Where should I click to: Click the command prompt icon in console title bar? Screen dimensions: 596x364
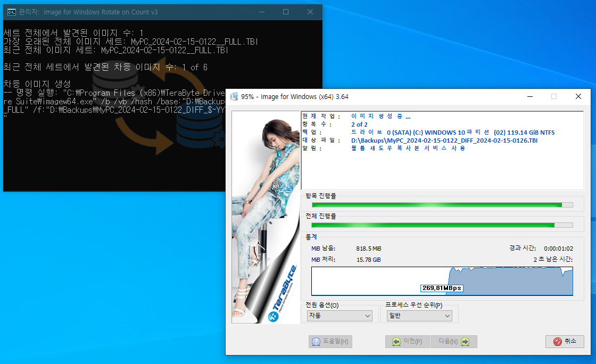click(x=11, y=12)
